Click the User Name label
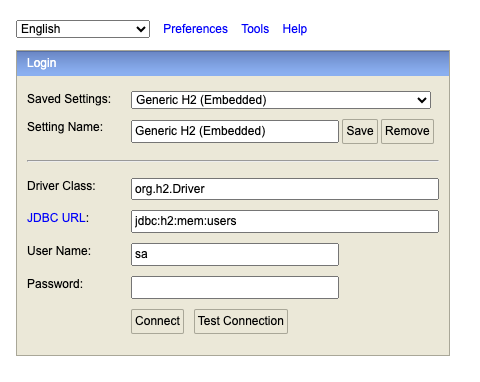 point(59,251)
